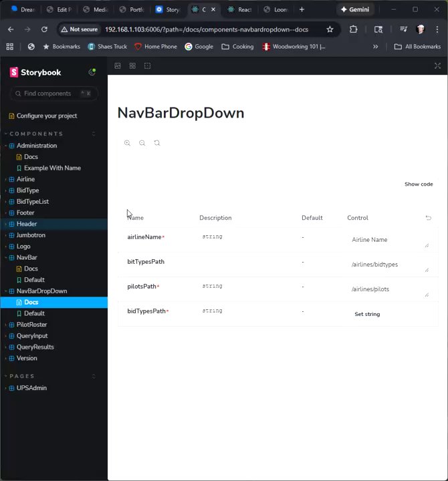Expand the UPSAdmin page
Viewport: 448px width, 481px height.
(31, 388)
